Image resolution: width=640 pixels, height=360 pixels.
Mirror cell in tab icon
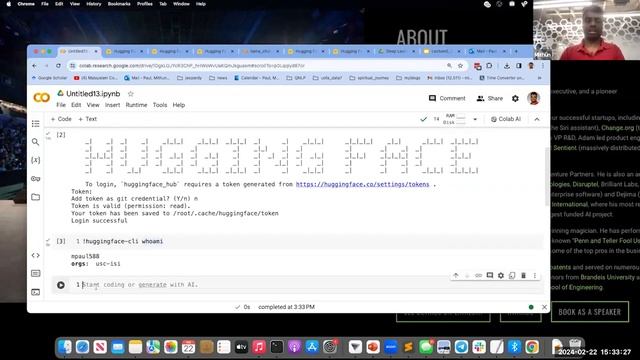coord(512,276)
